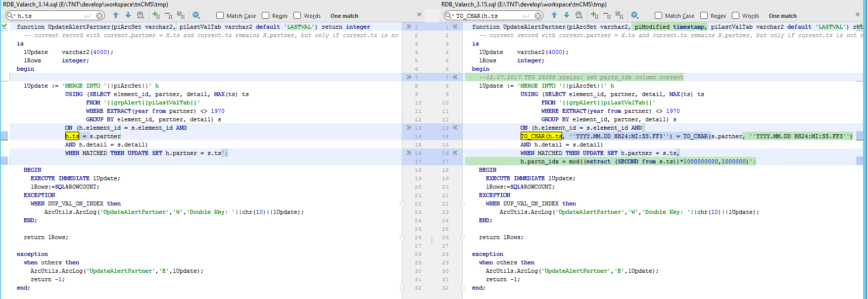This screenshot has height=299, width=868.
Task: Apply line 13 change from right to left
Action: [x=455, y=128]
